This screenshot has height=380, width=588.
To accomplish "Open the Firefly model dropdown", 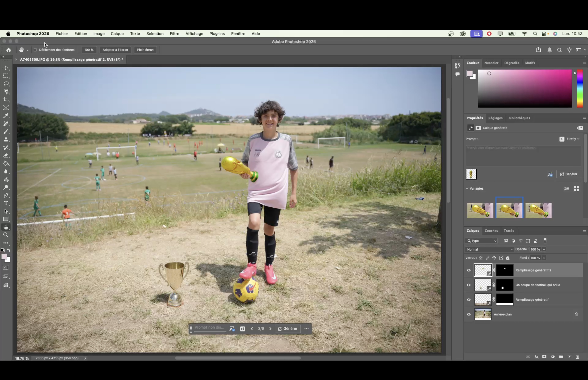I will 570,139.
